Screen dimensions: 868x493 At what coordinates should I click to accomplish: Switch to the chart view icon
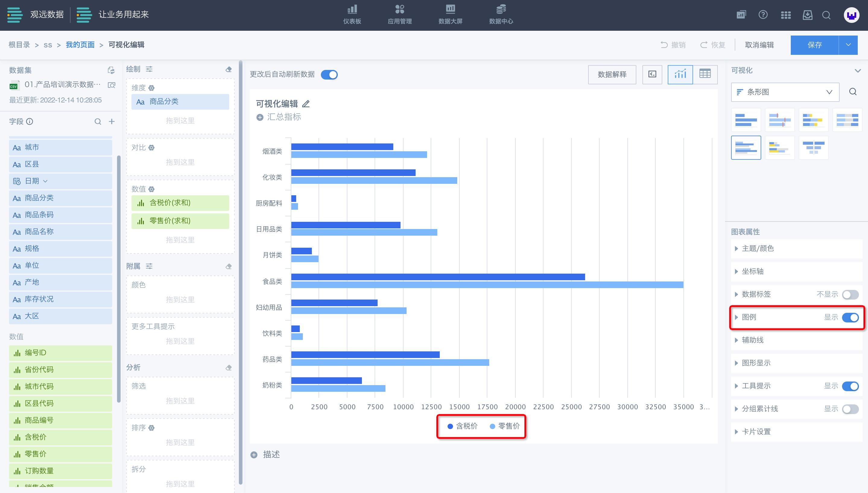(680, 74)
